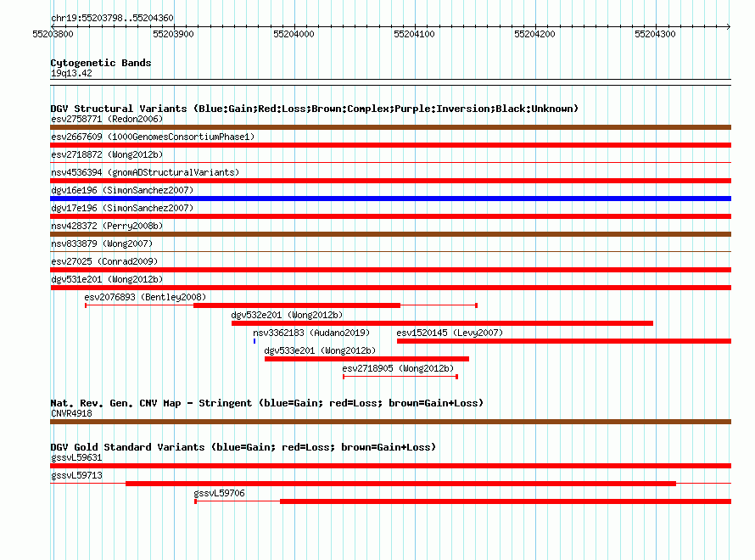The width and height of the screenshot is (755, 560).
Task: Click nsv4536394 (gnomADStructuralVariants) label
Action: click(x=145, y=172)
